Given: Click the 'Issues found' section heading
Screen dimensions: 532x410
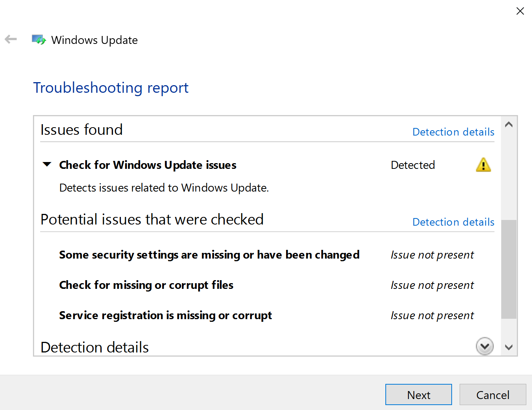Looking at the screenshot, I should pyautogui.click(x=81, y=130).
